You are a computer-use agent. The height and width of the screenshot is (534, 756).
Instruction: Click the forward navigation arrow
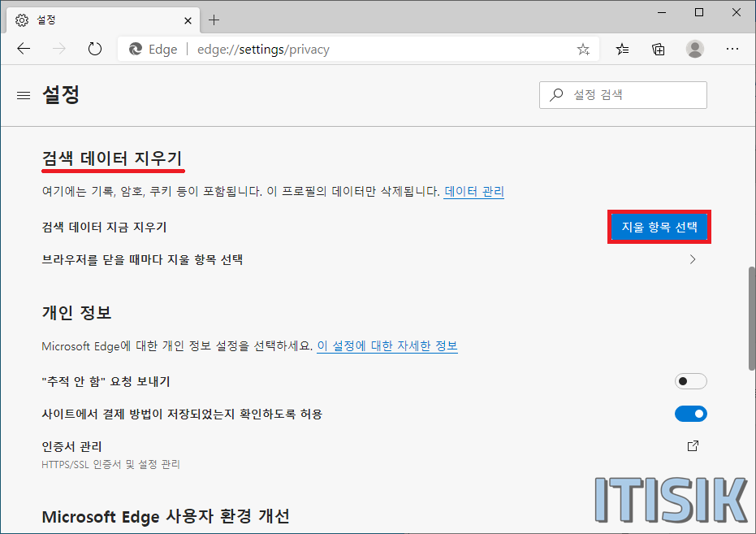tap(58, 49)
